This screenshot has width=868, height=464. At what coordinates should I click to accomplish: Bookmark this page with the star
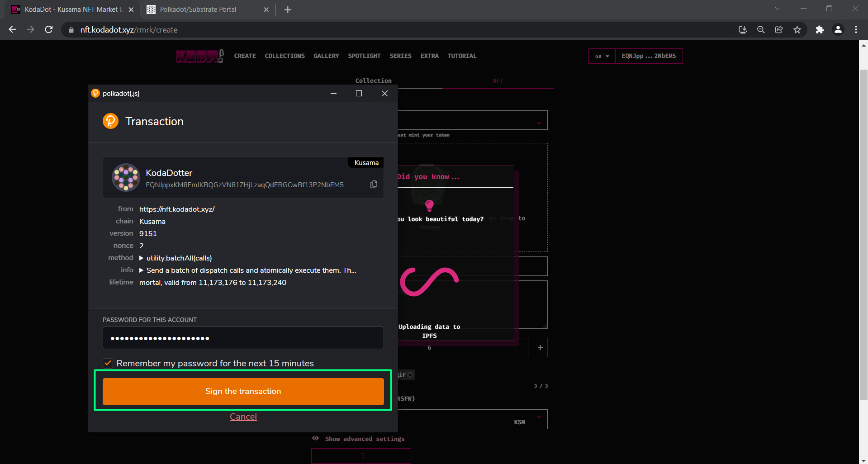(797, 30)
